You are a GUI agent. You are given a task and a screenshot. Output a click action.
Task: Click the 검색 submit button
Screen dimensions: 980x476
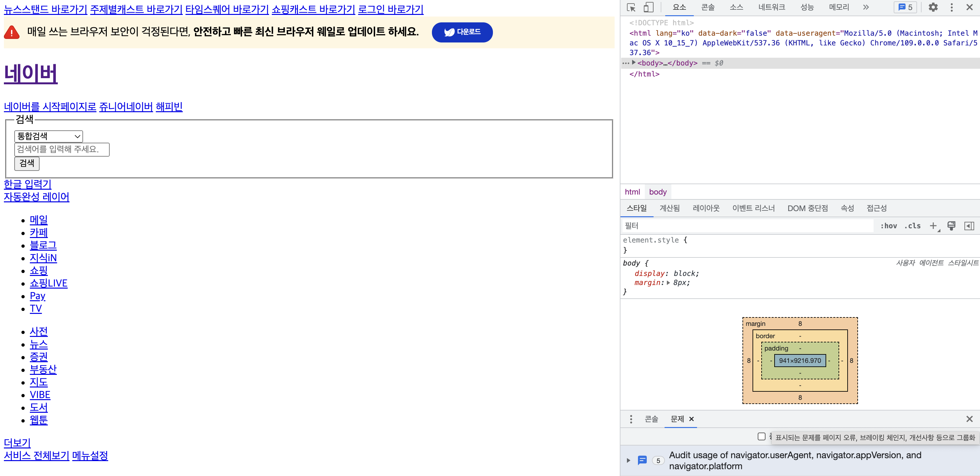27,163
